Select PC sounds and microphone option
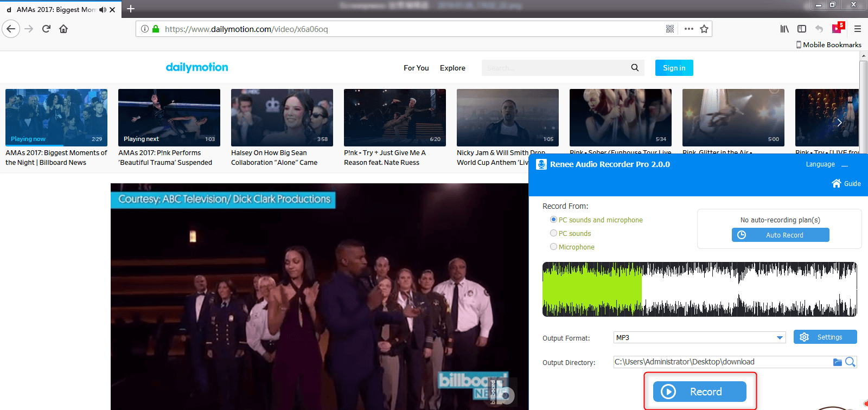 point(553,220)
